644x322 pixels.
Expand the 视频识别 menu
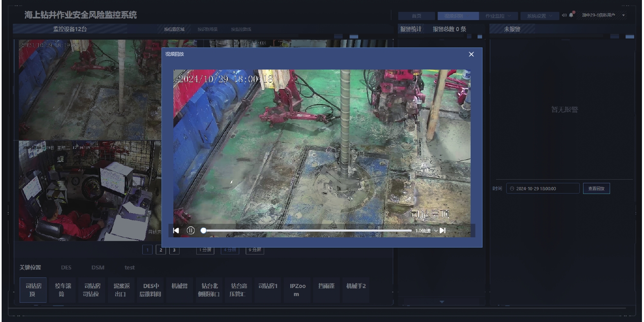458,16
